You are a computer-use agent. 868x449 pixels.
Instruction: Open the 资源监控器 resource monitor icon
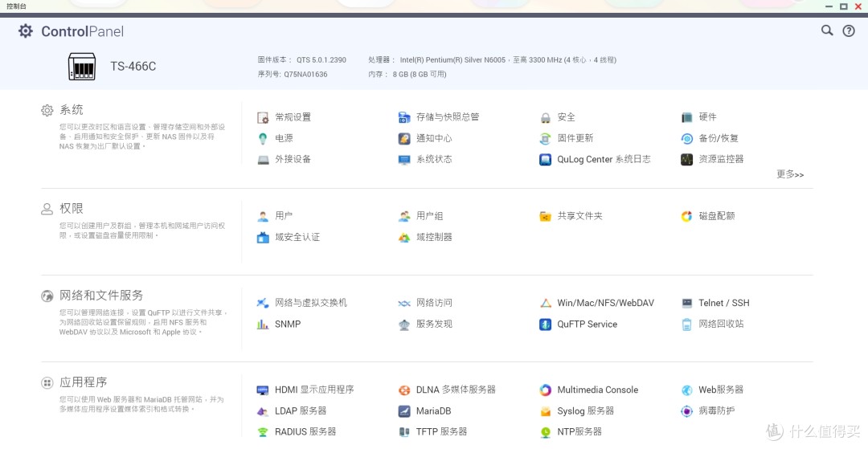coord(687,160)
